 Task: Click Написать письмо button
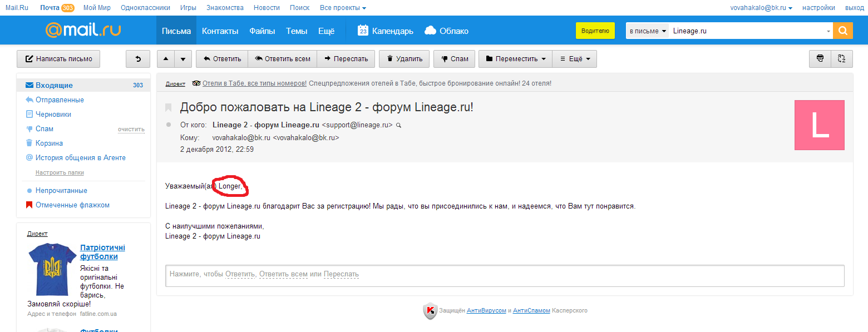(x=58, y=59)
